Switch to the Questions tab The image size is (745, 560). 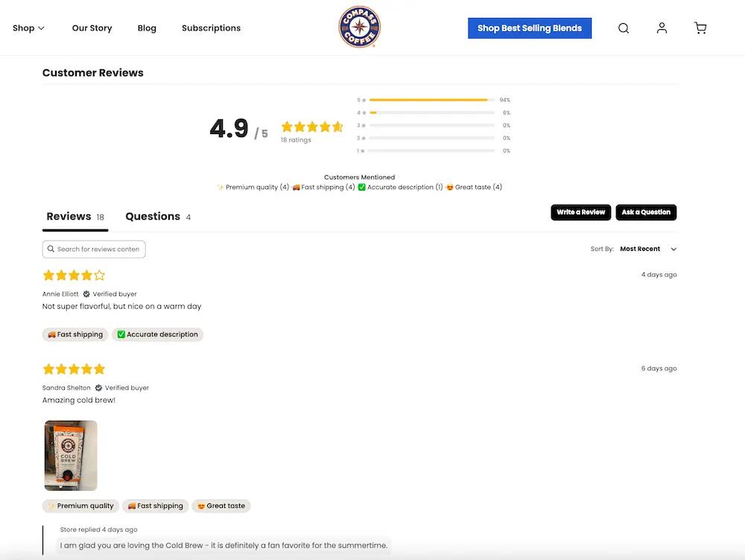click(x=153, y=216)
